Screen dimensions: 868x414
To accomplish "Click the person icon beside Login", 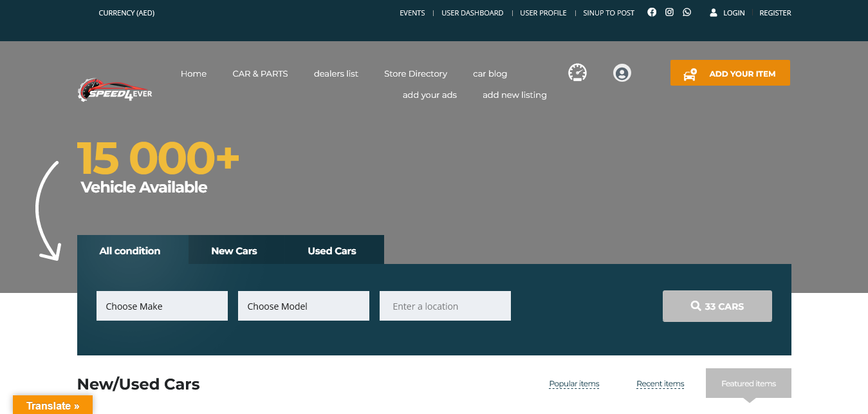I will [714, 13].
